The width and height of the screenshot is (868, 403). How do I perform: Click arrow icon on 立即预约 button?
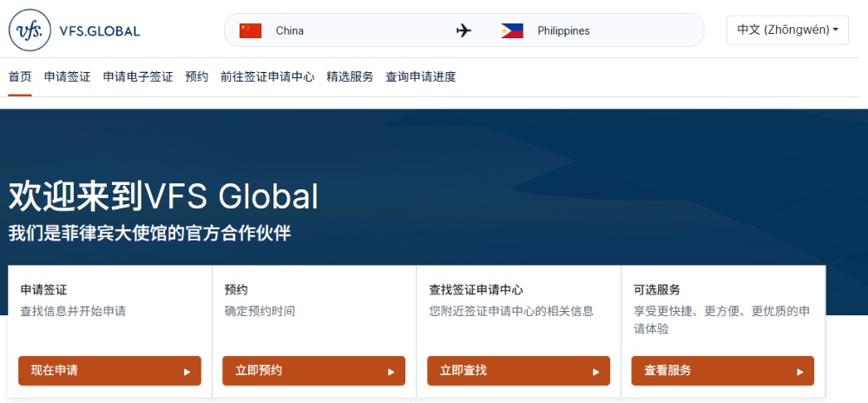click(x=391, y=372)
